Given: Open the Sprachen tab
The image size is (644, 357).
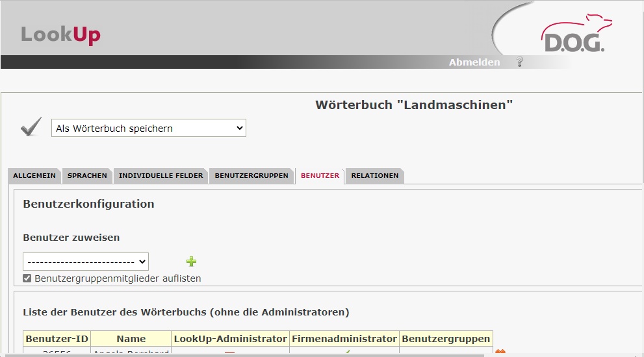Looking at the screenshot, I should point(88,176).
